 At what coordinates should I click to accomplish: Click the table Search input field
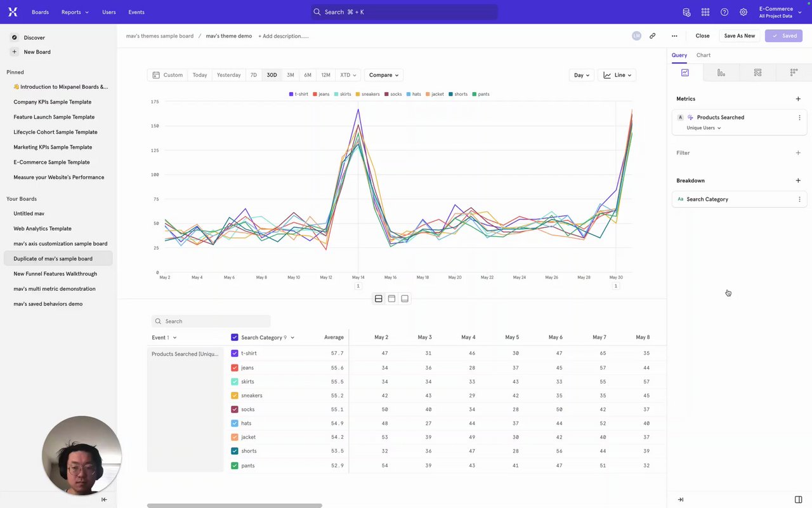[211, 321]
